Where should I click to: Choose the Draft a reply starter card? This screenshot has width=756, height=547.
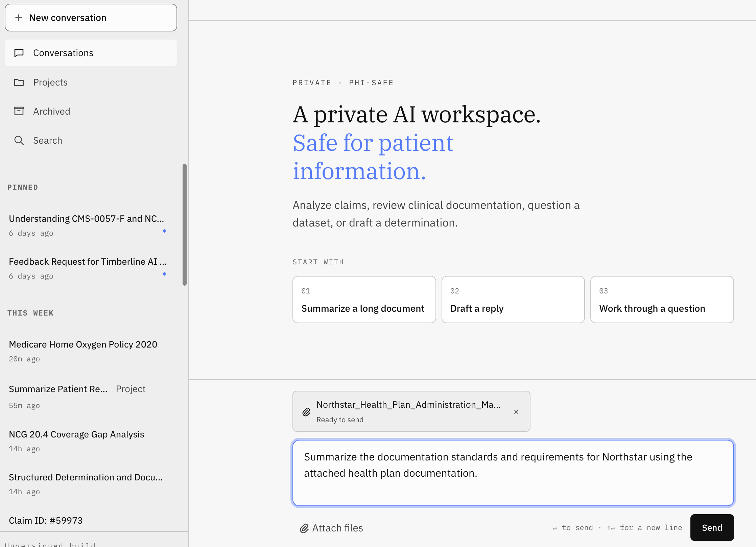pos(513,300)
